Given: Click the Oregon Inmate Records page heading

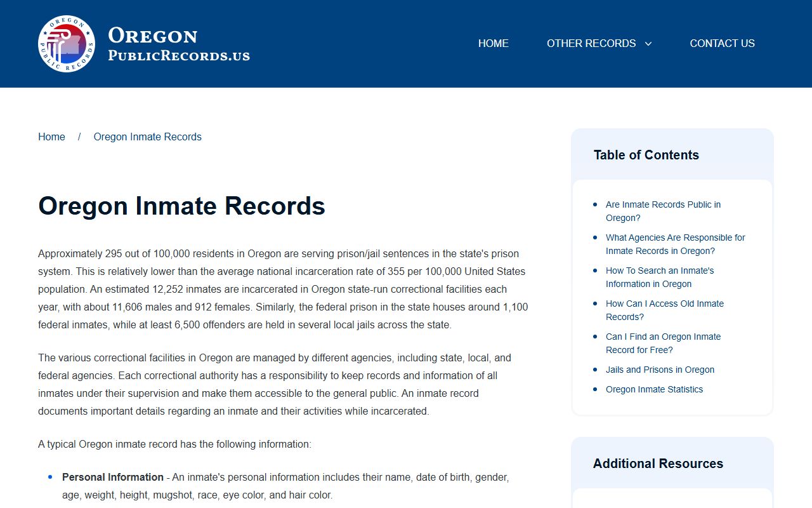Looking at the screenshot, I should coord(181,206).
